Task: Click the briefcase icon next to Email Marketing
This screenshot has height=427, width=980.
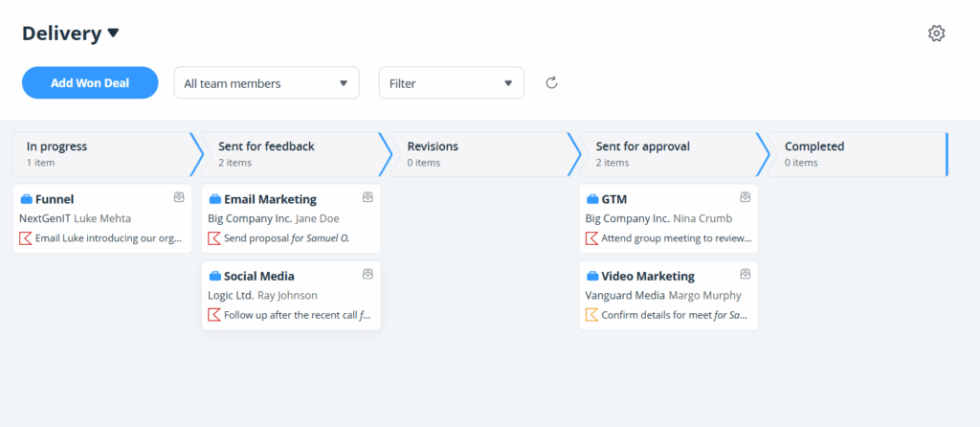Action: 215,199
